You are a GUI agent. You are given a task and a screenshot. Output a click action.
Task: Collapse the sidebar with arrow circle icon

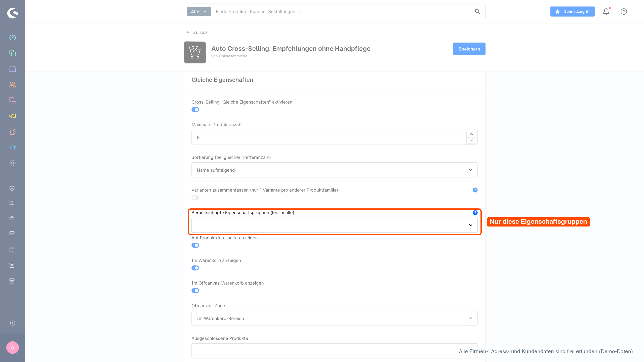(x=13, y=323)
